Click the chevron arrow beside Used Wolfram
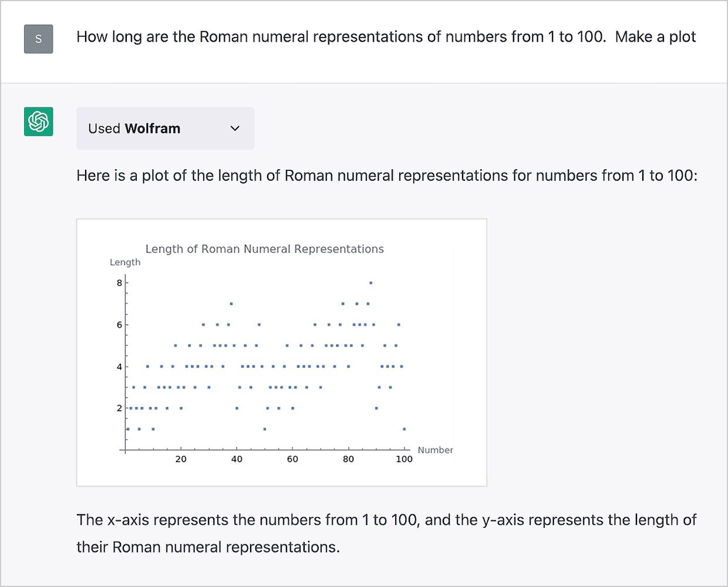Screen dimensions: 728x587 tap(235, 129)
